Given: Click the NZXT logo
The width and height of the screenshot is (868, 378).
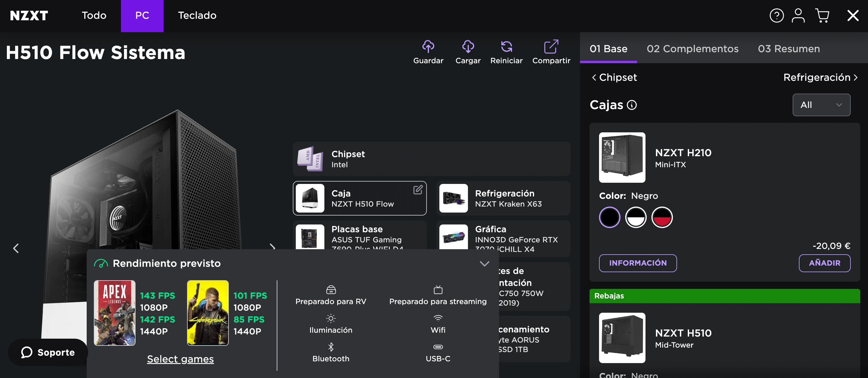Looking at the screenshot, I should pos(29,16).
